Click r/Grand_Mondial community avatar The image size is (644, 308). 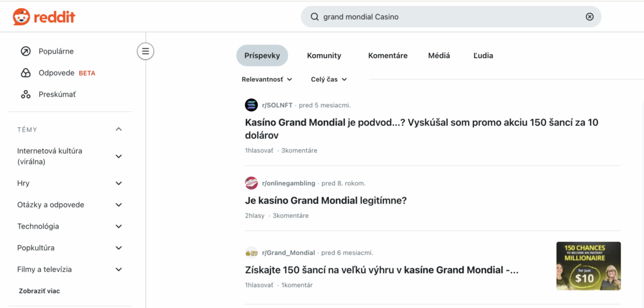[252, 253]
